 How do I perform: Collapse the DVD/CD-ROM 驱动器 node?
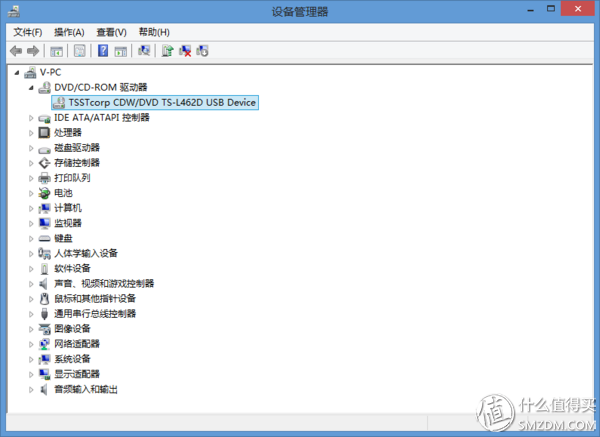tap(31, 88)
